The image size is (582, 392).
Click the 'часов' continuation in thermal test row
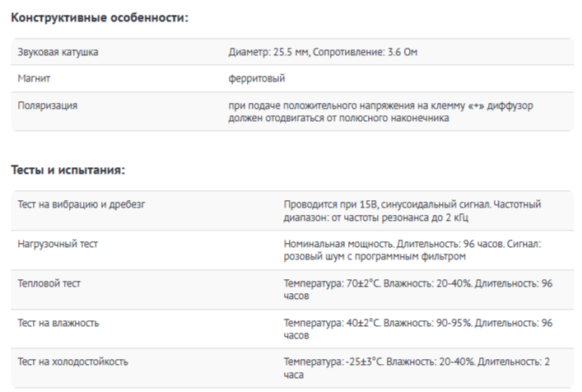tap(296, 296)
